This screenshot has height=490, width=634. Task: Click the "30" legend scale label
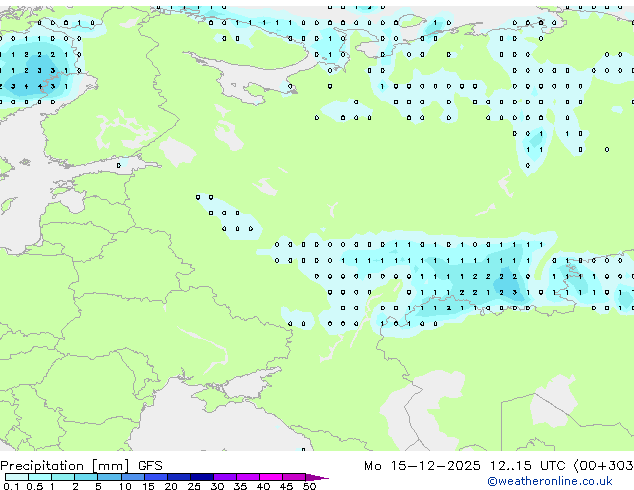[x=217, y=486]
